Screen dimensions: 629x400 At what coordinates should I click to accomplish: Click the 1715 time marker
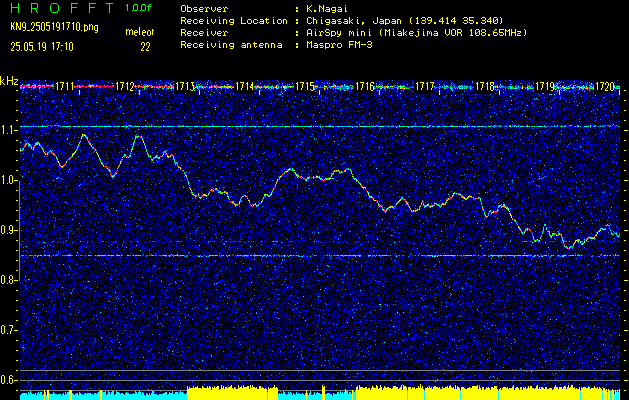coord(304,86)
